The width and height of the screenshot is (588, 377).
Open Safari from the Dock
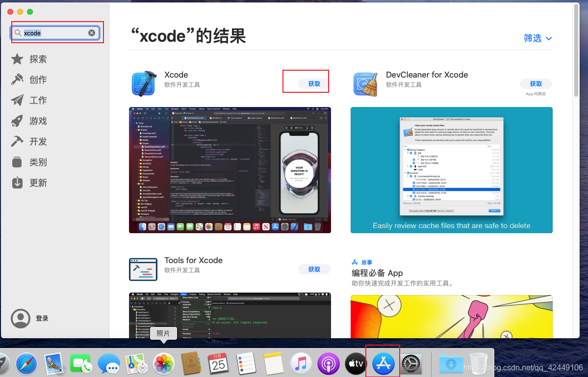26,364
